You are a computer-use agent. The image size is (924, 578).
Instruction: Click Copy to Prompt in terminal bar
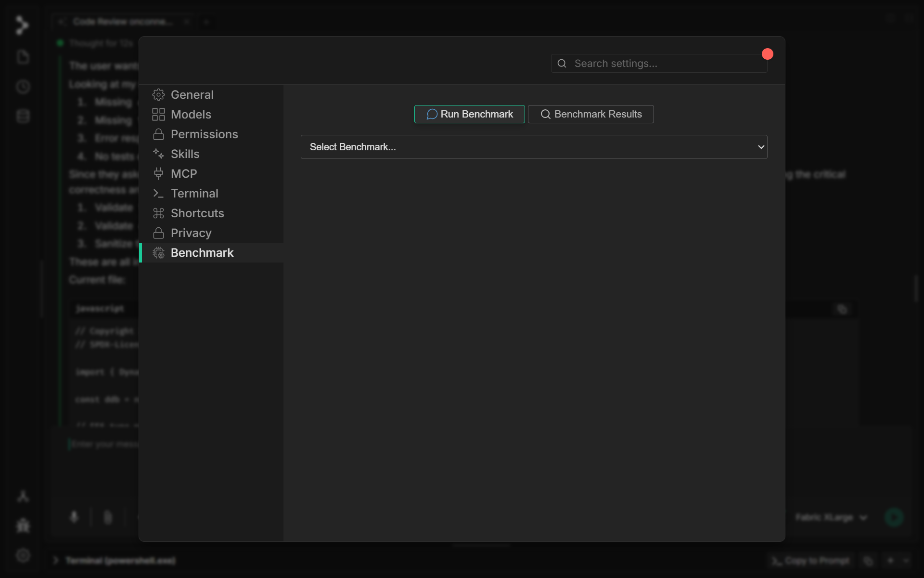811,561
